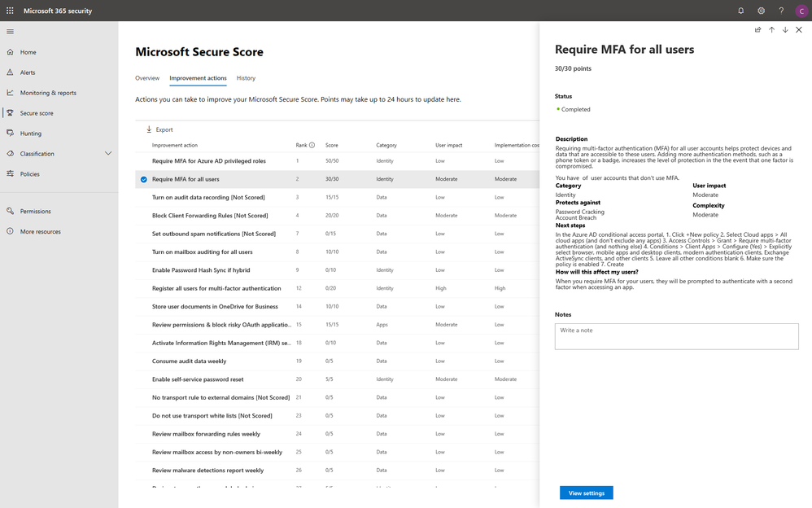Click the share icon in details panel
Image resolution: width=812 pixels, height=508 pixels.
(x=757, y=29)
